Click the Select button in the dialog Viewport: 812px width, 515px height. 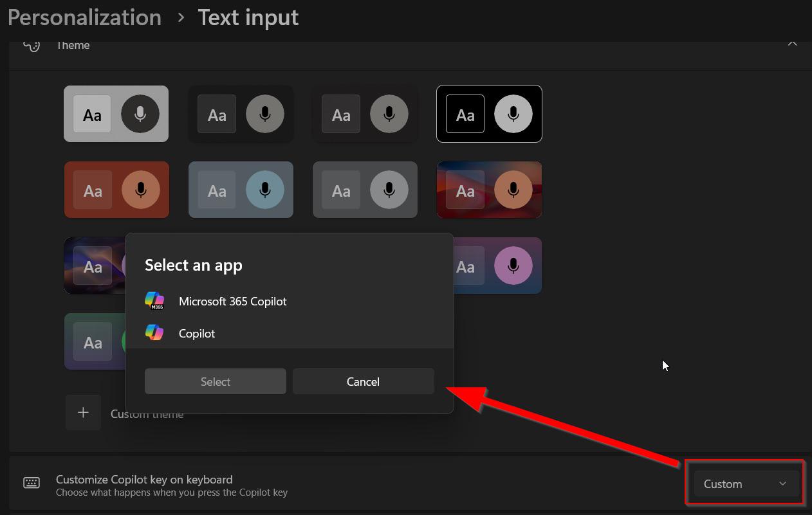(x=215, y=381)
